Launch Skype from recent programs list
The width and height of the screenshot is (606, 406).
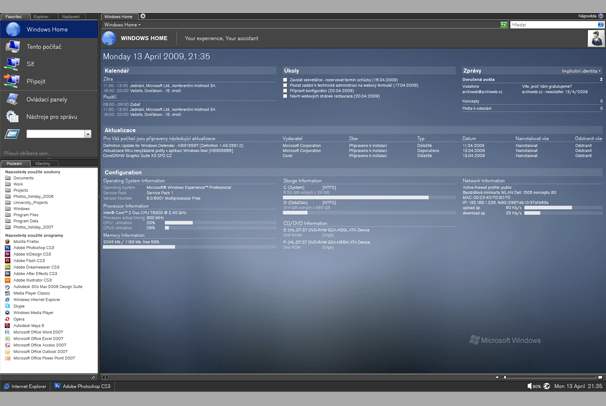(18, 307)
